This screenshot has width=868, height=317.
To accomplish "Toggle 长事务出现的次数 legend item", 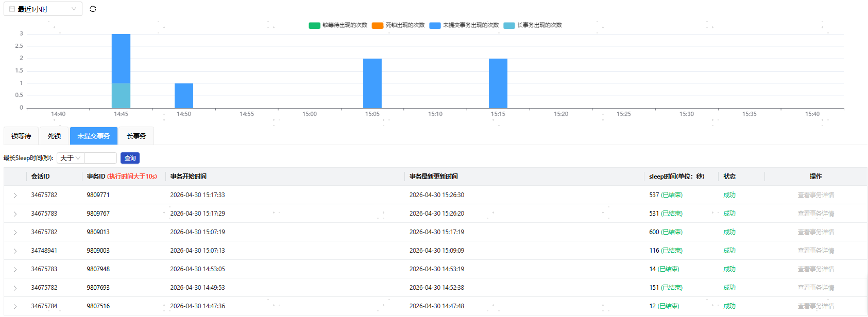I will coord(533,25).
